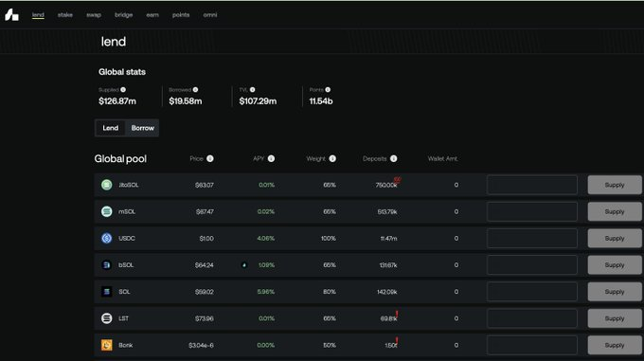
Task: Go to the points tab
Action: pos(181,15)
